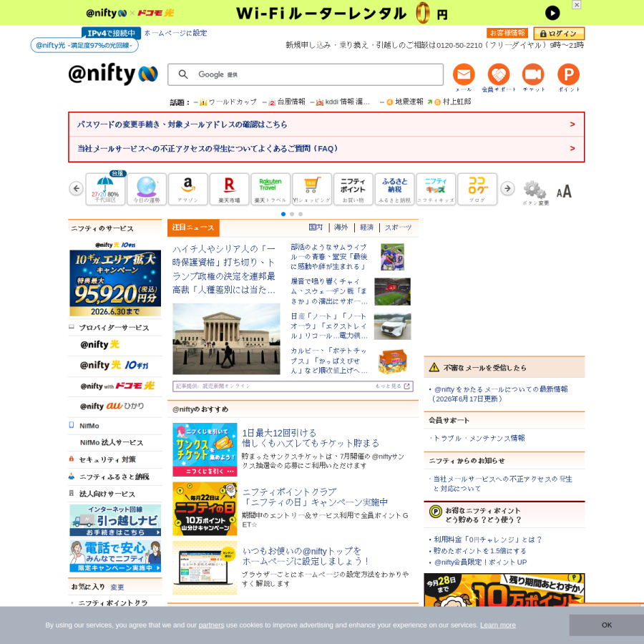The image size is (644, 644).
Task: Open ホームページに設定 link
Action: (x=175, y=33)
